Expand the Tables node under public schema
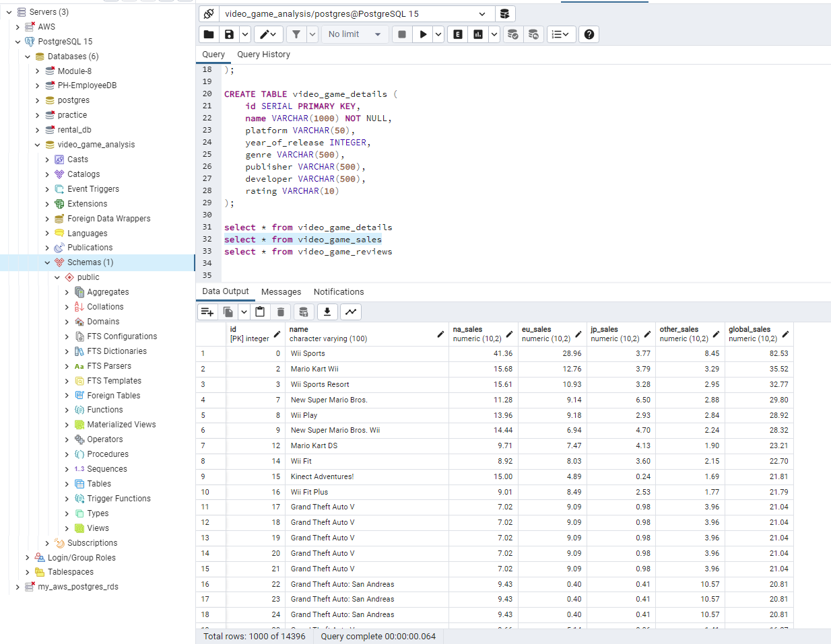 67,483
